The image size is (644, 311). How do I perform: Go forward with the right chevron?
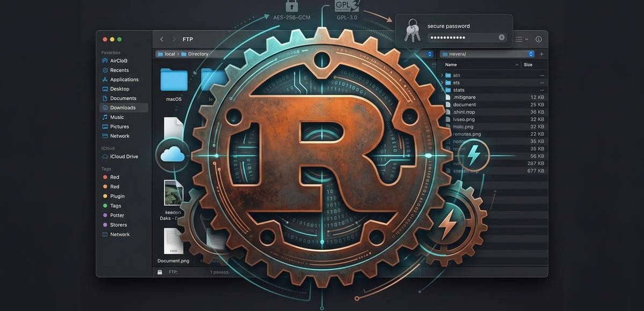click(x=174, y=39)
